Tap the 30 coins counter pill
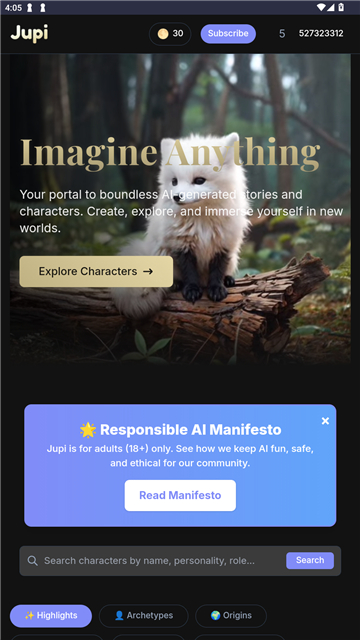 pos(170,34)
